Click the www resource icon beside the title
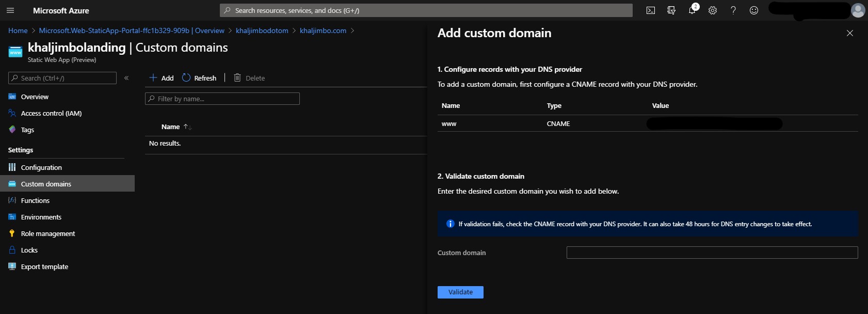 tap(15, 52)
